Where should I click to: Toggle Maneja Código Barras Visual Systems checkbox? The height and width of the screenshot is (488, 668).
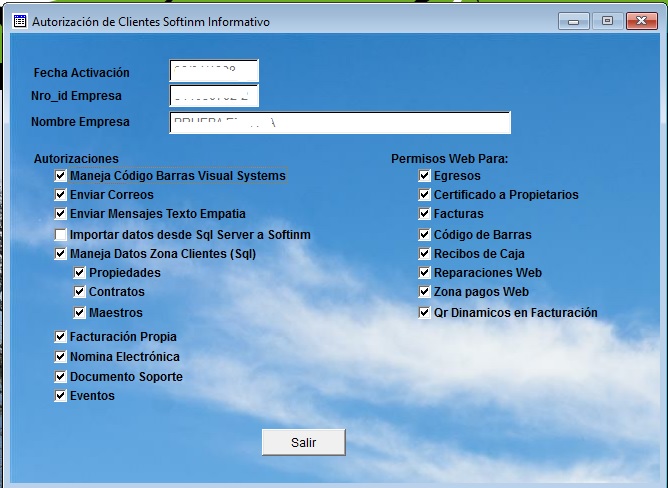click(x=60, y=175)
